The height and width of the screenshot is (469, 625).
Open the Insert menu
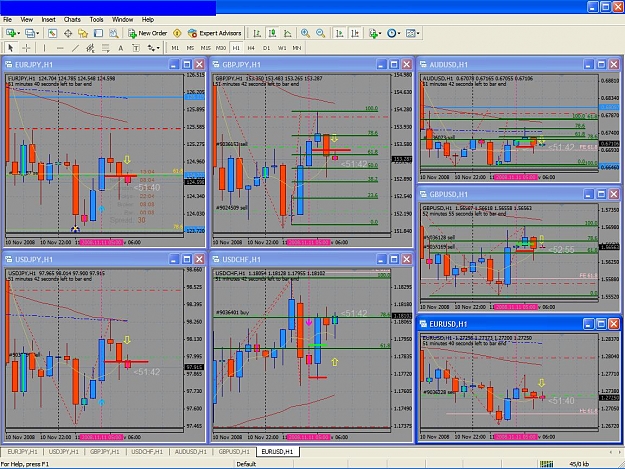49,20
